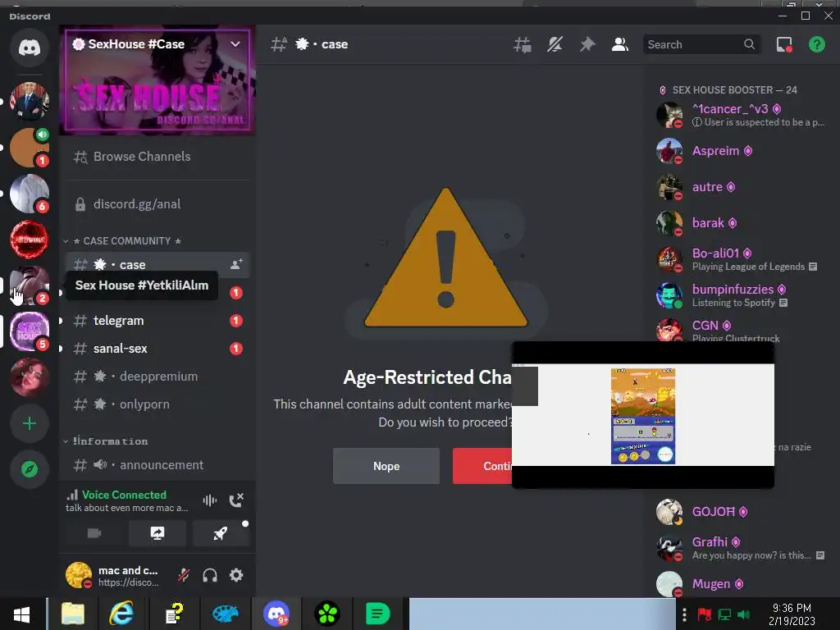The width and height of the screenshot is (840, 630).
Task: Disconnect from voice call icon
Action: pyautogui.click(x=236, y=500)
